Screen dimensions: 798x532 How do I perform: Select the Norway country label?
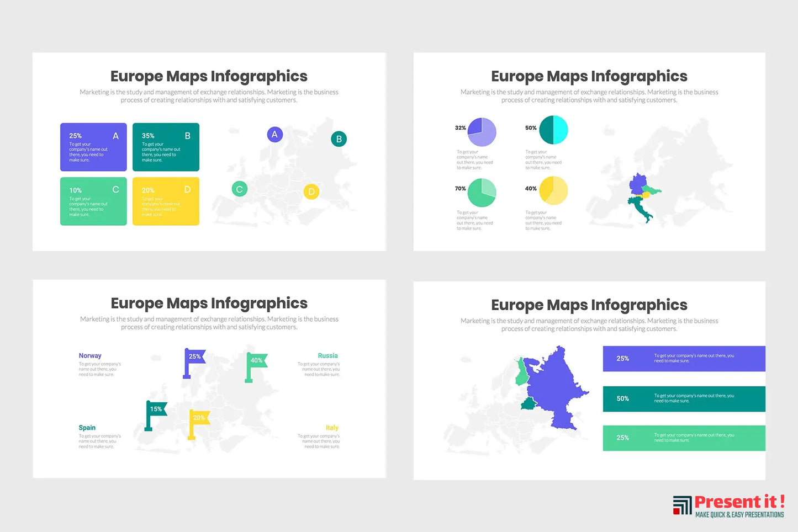[89, 355]
